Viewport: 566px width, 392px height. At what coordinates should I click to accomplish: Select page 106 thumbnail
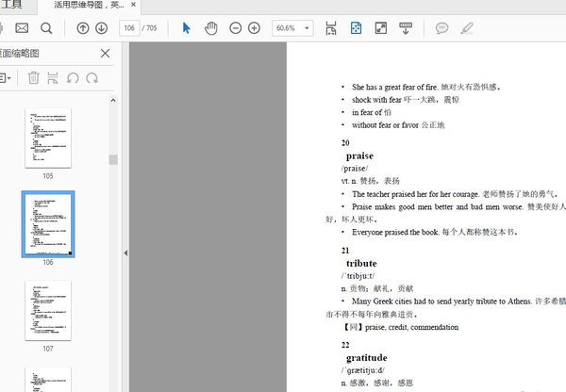click(x=48, y=224)
